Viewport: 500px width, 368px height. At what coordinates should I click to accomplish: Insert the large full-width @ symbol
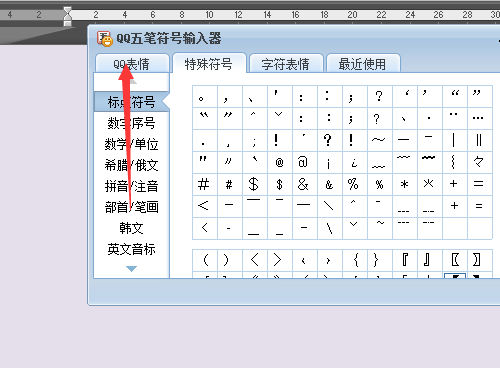(305, 162)
